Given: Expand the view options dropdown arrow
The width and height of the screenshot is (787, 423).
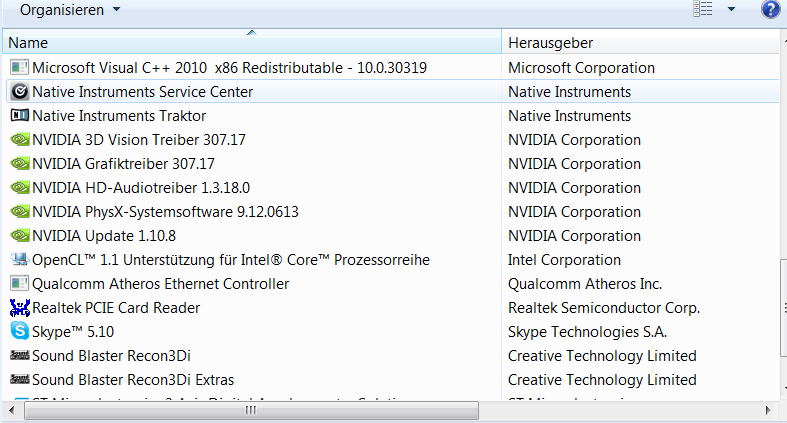Looking at the screenshot, I should pos(731,9).
